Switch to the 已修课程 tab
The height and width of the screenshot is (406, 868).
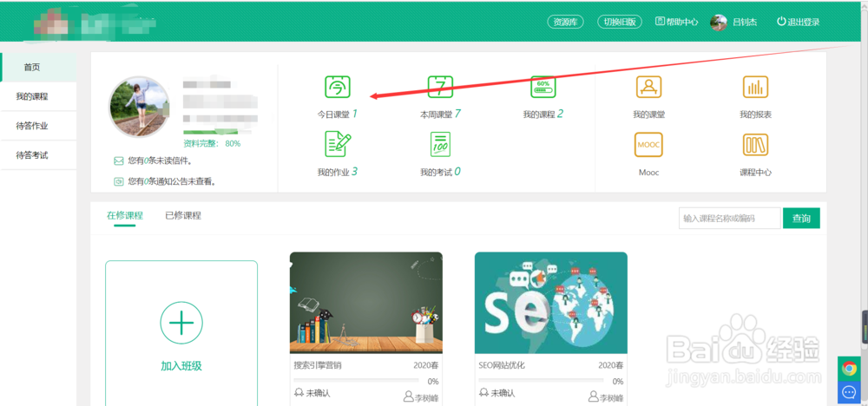[183, 216]
